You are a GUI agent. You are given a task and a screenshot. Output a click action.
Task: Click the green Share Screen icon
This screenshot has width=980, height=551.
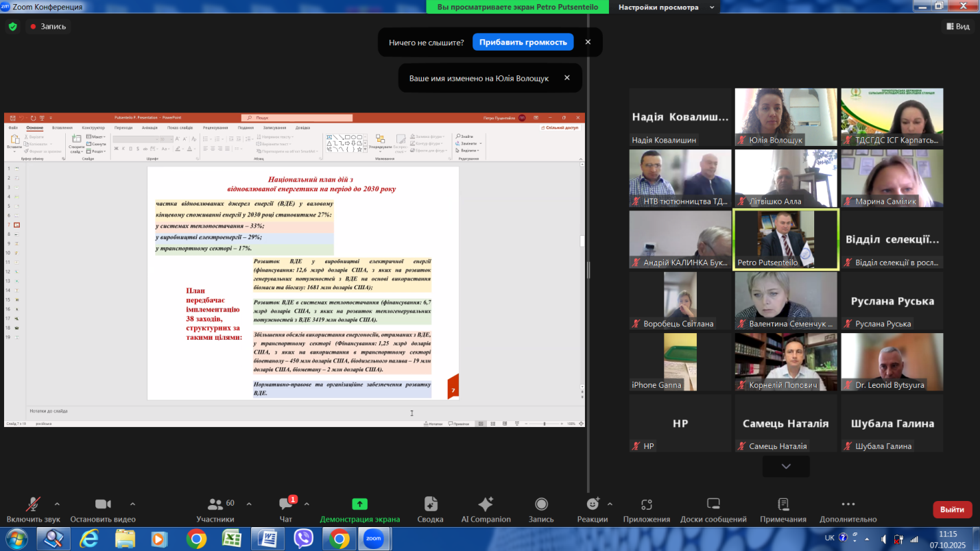click(359, 505)
